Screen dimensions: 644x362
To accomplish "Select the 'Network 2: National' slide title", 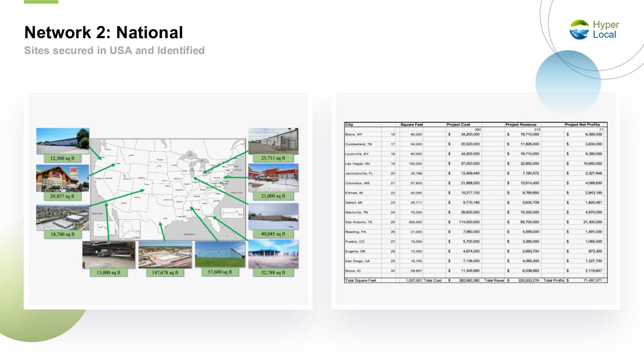I will (103, 33).
